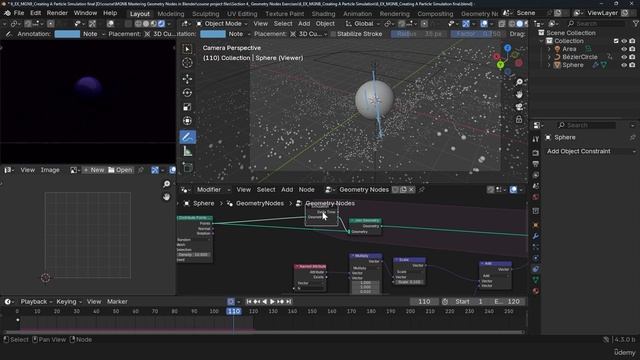Click the blue annotation color swatch

pyautogui.click(x=67, y=34)
